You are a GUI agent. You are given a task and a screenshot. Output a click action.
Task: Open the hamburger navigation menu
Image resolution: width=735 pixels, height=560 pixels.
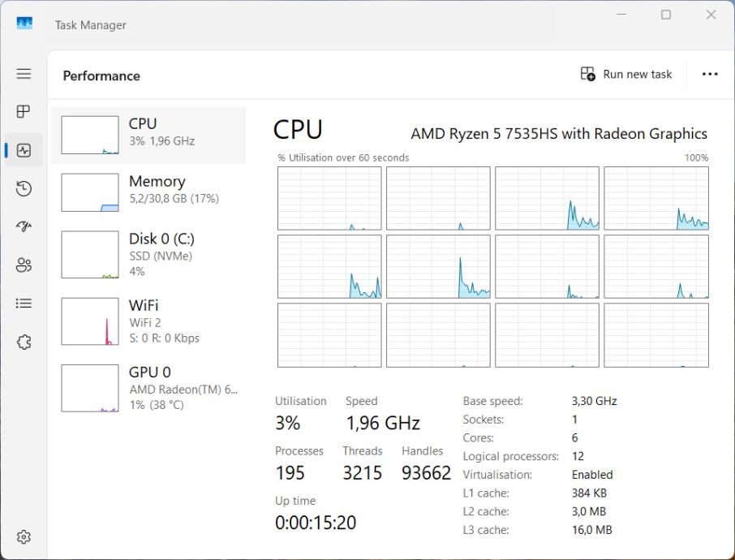[24, 74]
